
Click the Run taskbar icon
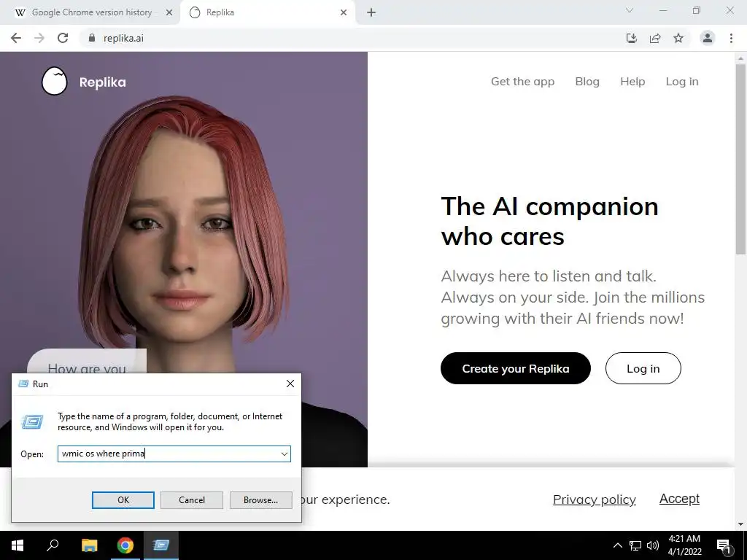[x=161, y=545]
